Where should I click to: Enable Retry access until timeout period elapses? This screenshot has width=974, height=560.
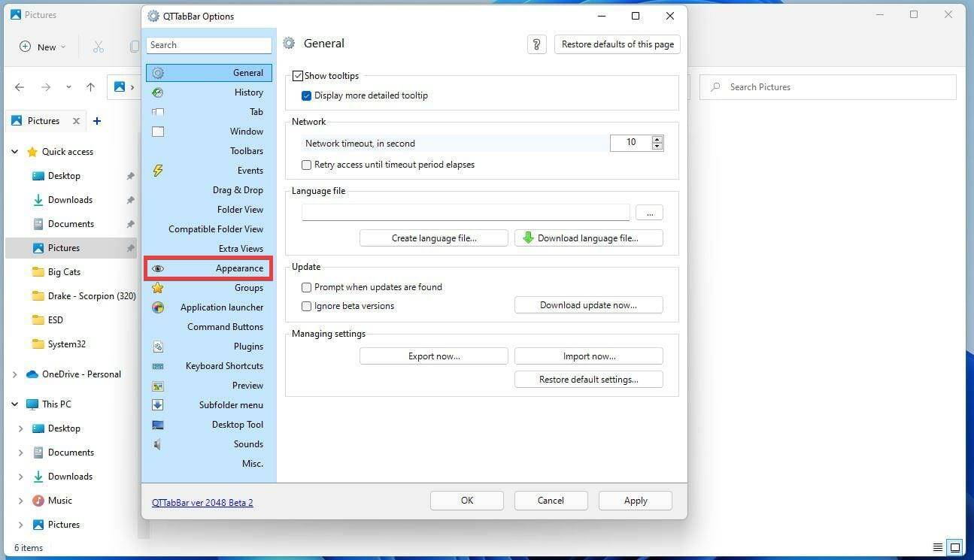tap(306, 165)
